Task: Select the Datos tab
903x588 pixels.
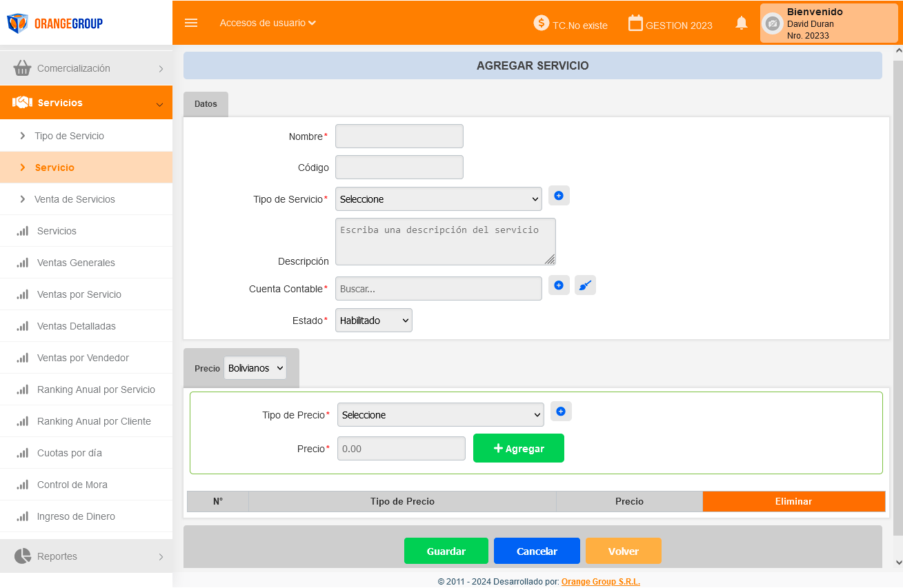Action: tap(206, 104)
